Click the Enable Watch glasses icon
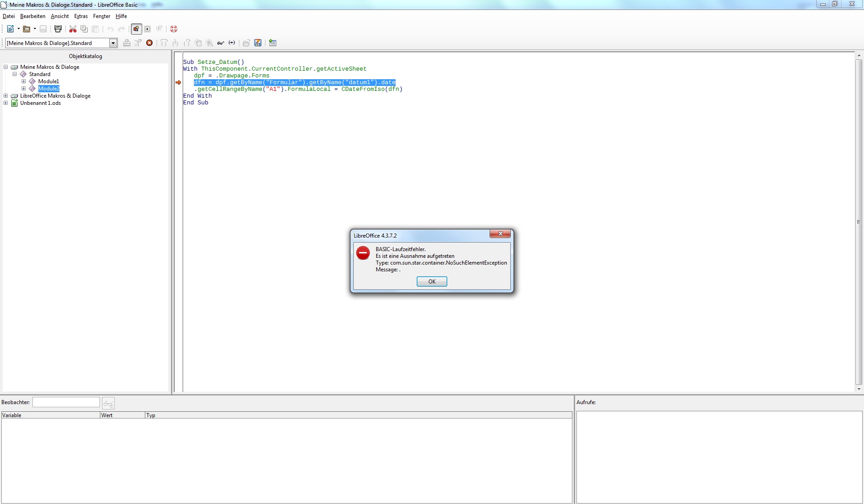 click(220, 43)
